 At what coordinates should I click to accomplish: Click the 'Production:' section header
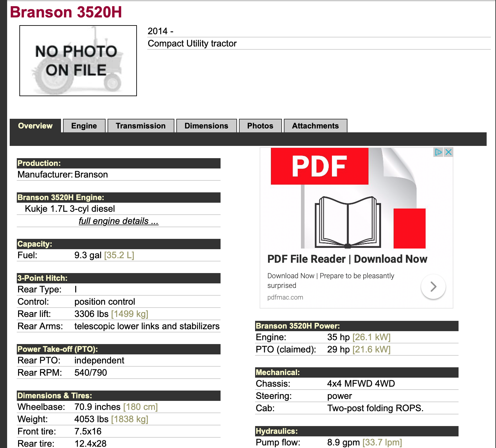click(x=119, y=163)
